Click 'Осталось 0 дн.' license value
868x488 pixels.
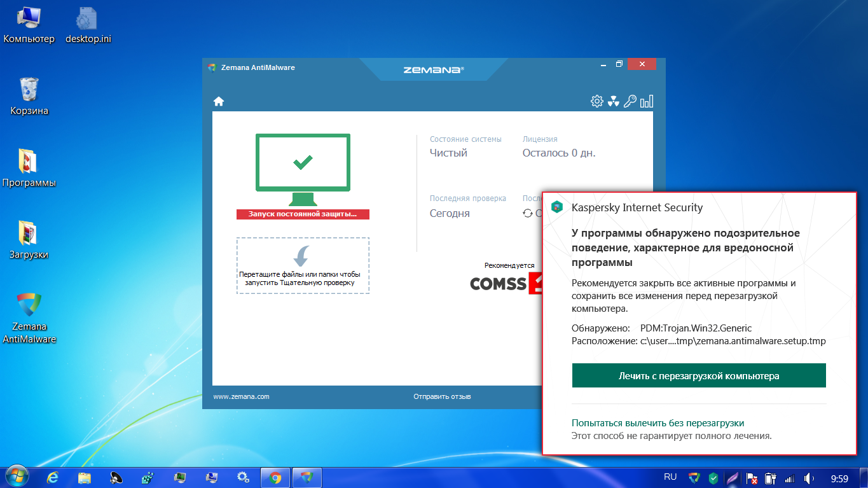coord(559,153)
